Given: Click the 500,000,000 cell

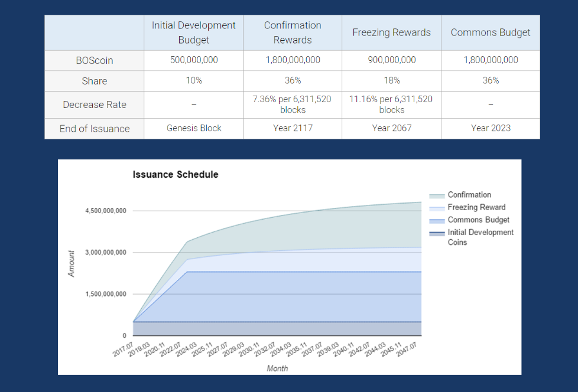Looking at the screenshot, I should [193, 60].
